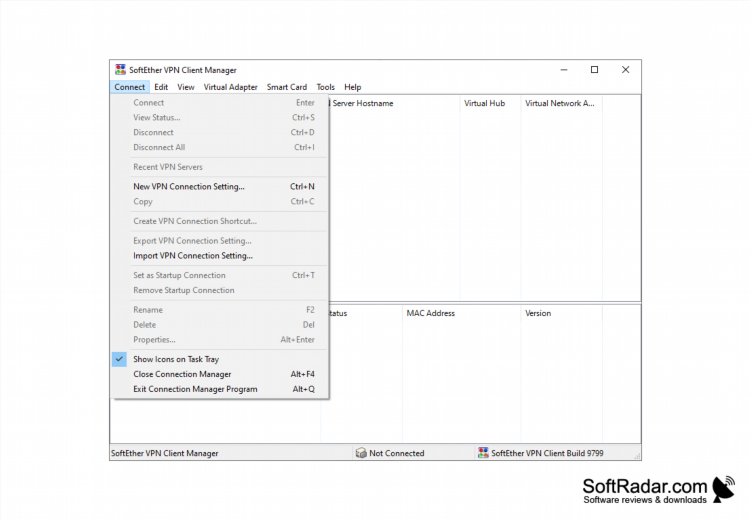Choose Import VPN Connection Setting...
The height and width of the screenshot is (520, 750).
[220, 255]
